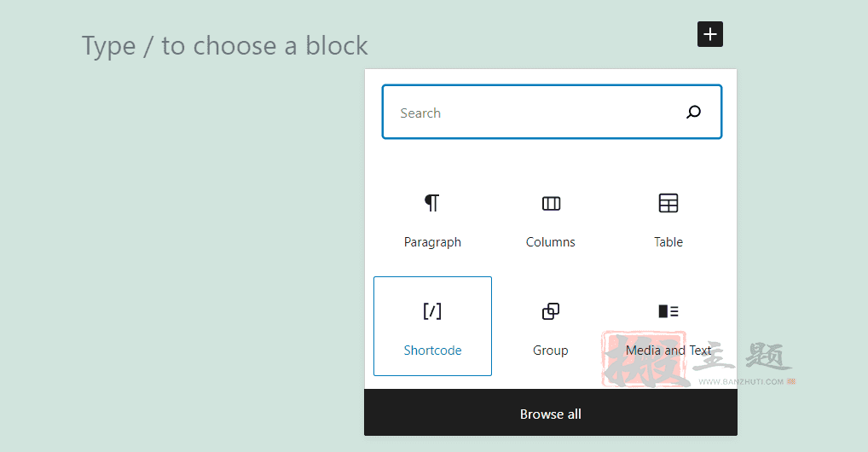Click the 'Type / to choose a block' placeholder
868x452 pixels.
(225, 46)
